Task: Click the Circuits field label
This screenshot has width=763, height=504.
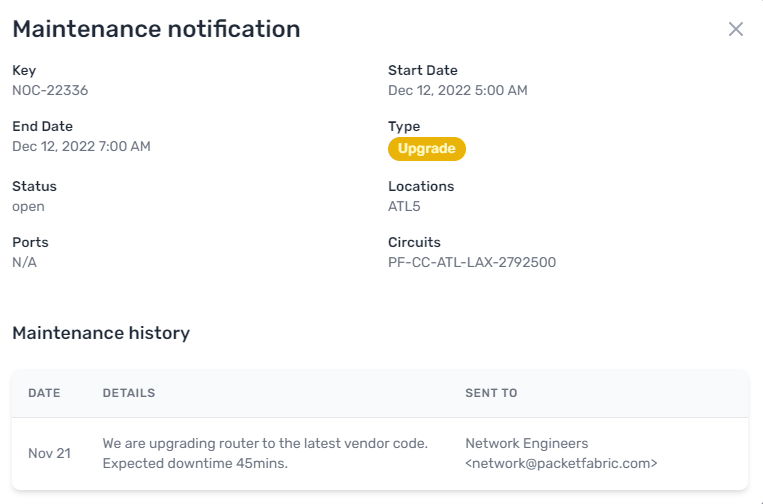Action: coord(414,242)
